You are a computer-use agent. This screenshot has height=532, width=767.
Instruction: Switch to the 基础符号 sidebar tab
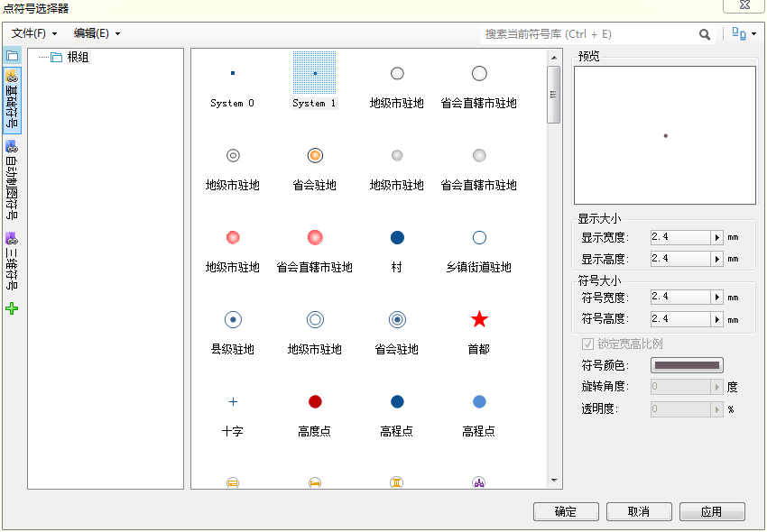[x=12, y=100]
